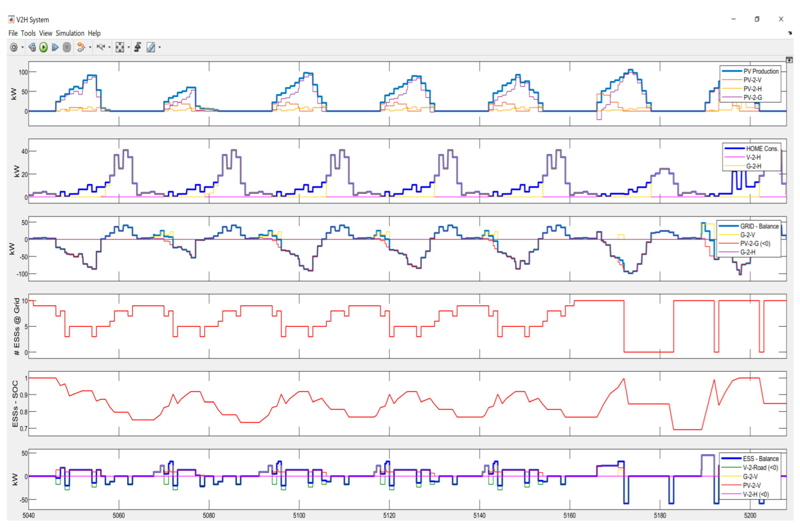Open the Tools menu
This screenshot has width=800, height=532.
28,33
